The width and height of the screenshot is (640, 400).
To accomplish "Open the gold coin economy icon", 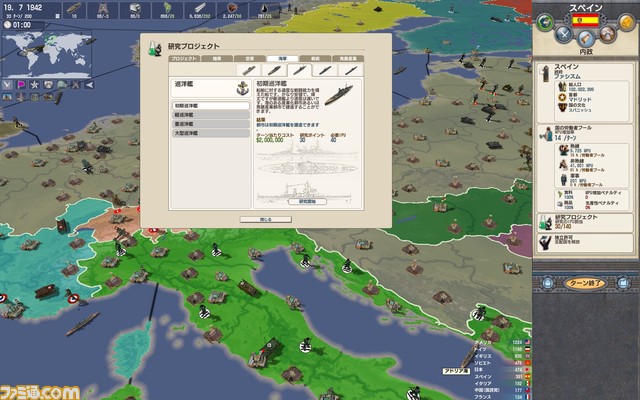I will 627,22.
